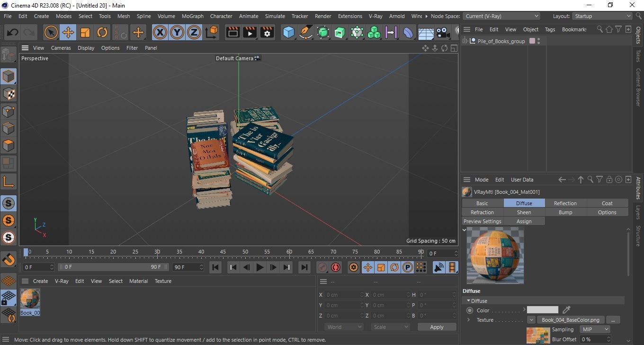644x345 pixels.
Task: Click the Undo arrow icon
Action: pyautogui.click(x=13, y=33)
